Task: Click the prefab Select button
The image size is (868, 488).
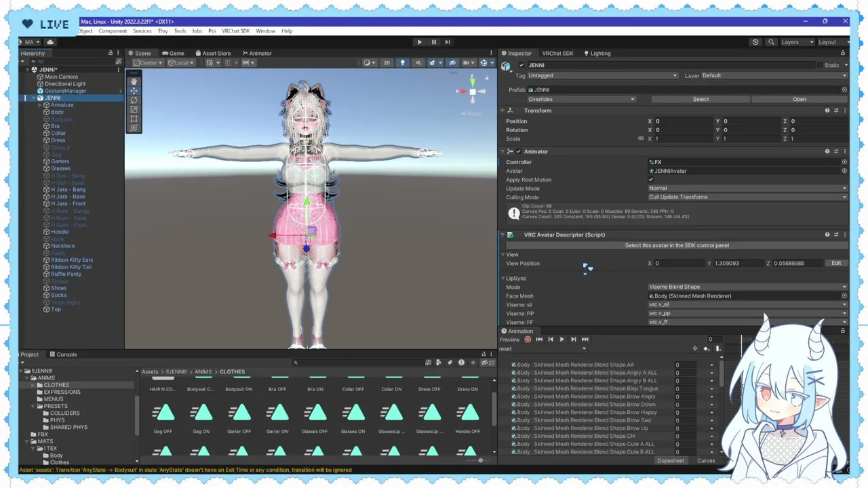Action: pyautogui.click(x=701, y=100)
